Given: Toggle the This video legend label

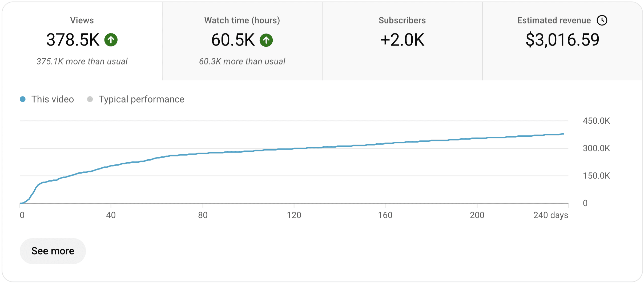Looking at the screenshot, I should 53,99.
